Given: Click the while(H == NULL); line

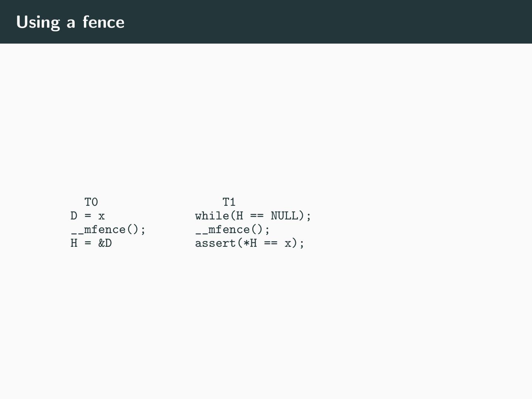Looking at the screenshot, I should tap(253, 216).
